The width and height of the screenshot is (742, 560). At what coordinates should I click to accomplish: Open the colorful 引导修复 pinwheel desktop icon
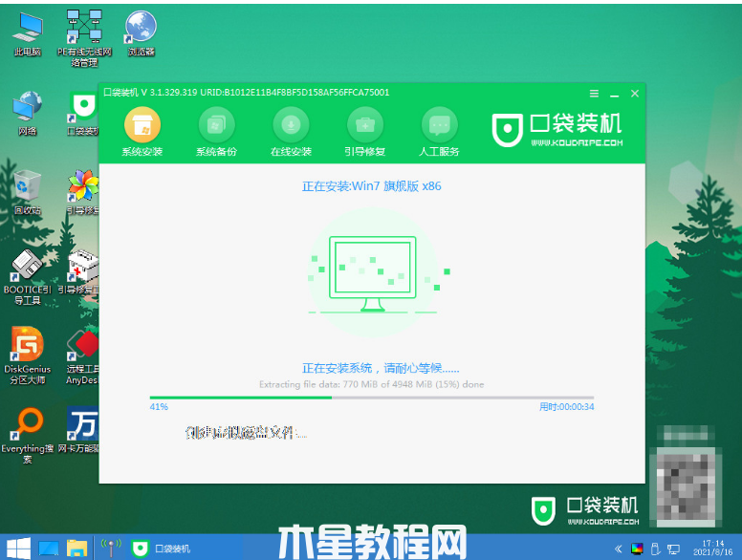pos(82,192)
